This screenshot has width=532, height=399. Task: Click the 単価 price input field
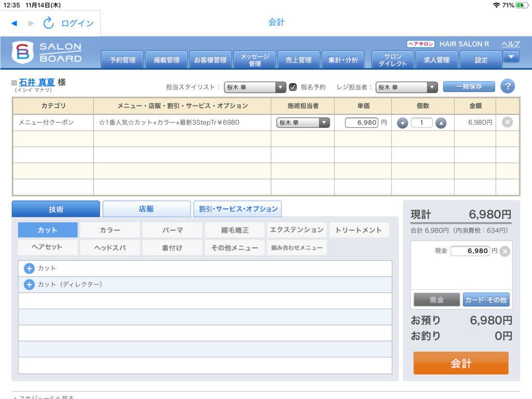click(x=362, y=123)
